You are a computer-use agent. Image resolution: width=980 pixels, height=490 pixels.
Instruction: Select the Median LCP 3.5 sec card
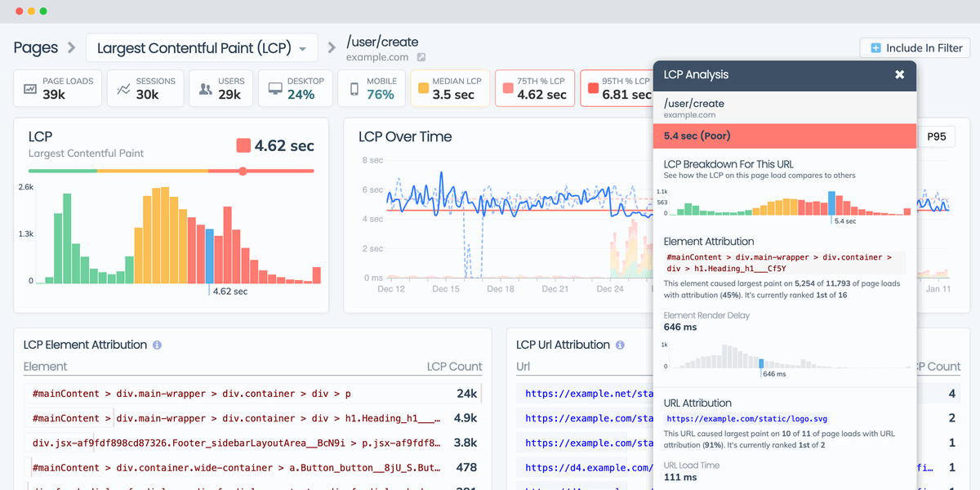coord(450,88)
